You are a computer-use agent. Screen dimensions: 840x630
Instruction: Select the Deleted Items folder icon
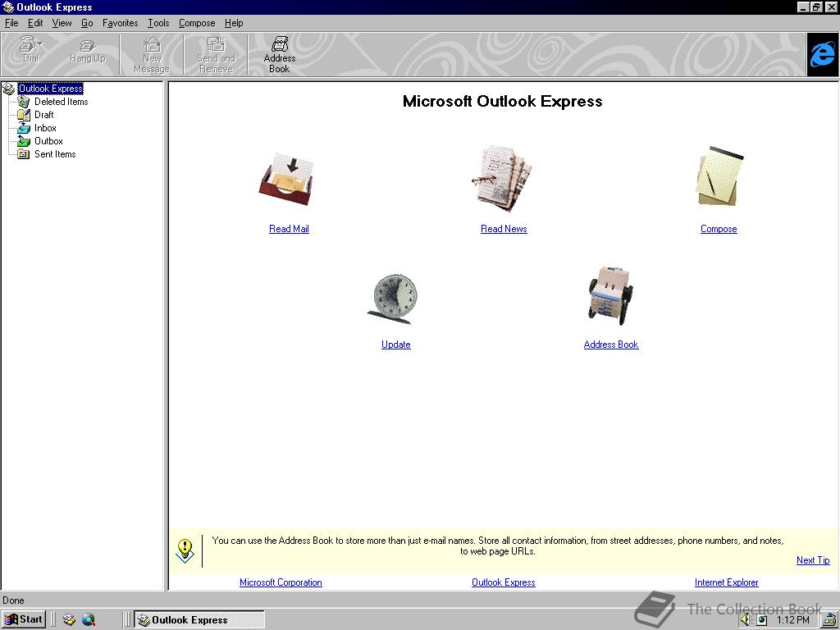[x=23, y=101]
